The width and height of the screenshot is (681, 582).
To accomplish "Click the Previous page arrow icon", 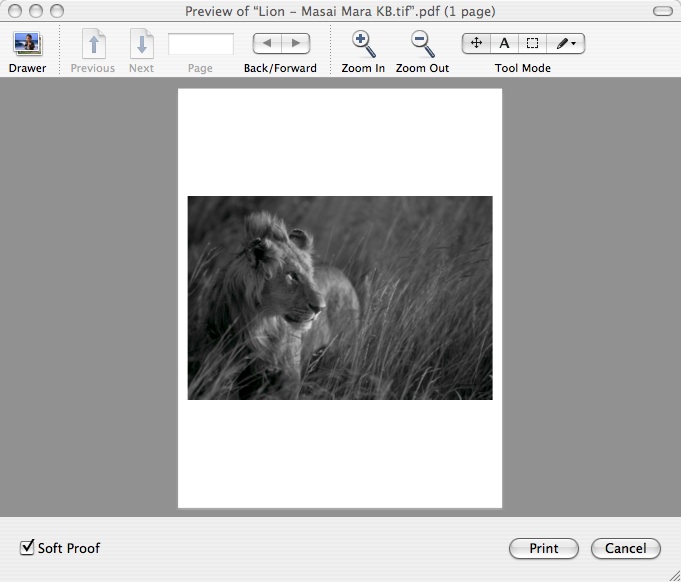I will [x=92, y=45].
